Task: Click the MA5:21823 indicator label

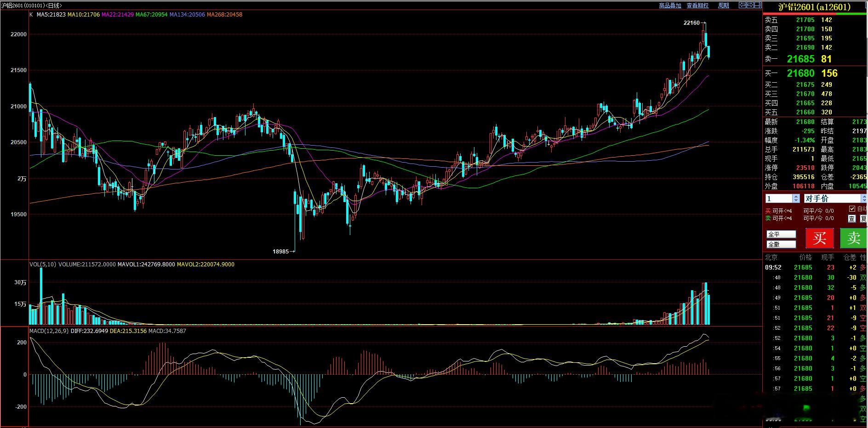Action: 51,15
